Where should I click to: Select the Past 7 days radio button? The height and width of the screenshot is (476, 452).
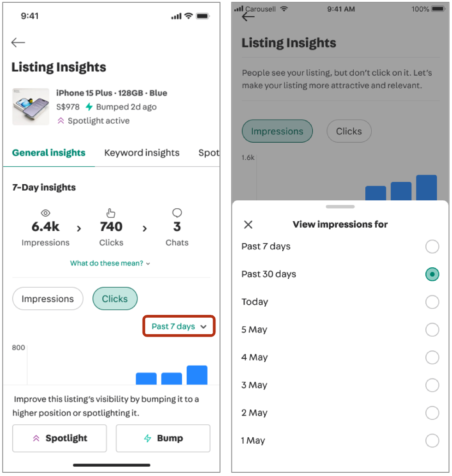[432, 247]
